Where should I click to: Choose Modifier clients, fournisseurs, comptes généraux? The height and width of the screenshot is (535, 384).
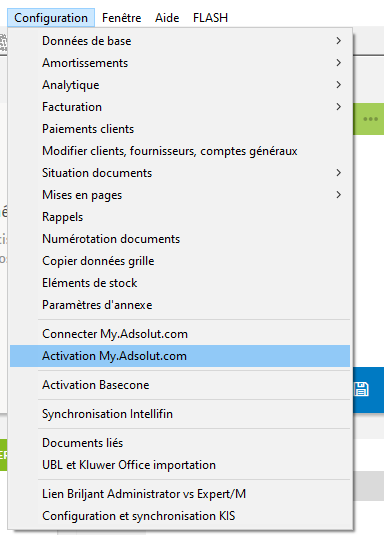coord(180,151)
